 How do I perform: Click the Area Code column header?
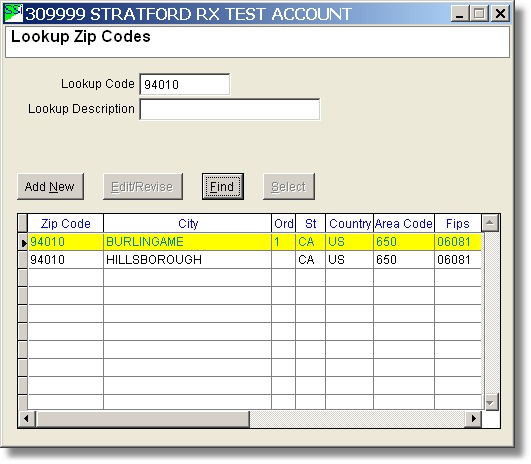404,224
